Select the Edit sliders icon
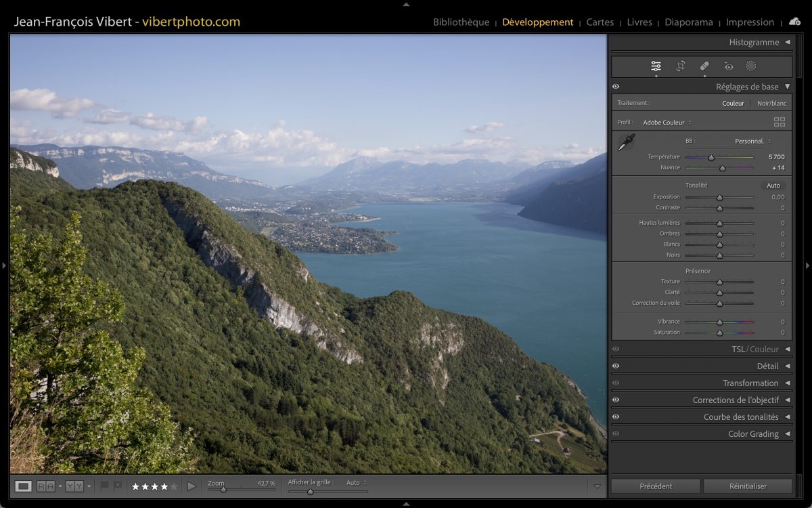Viewport: 812px width, 508px height. tap(656, 66)
